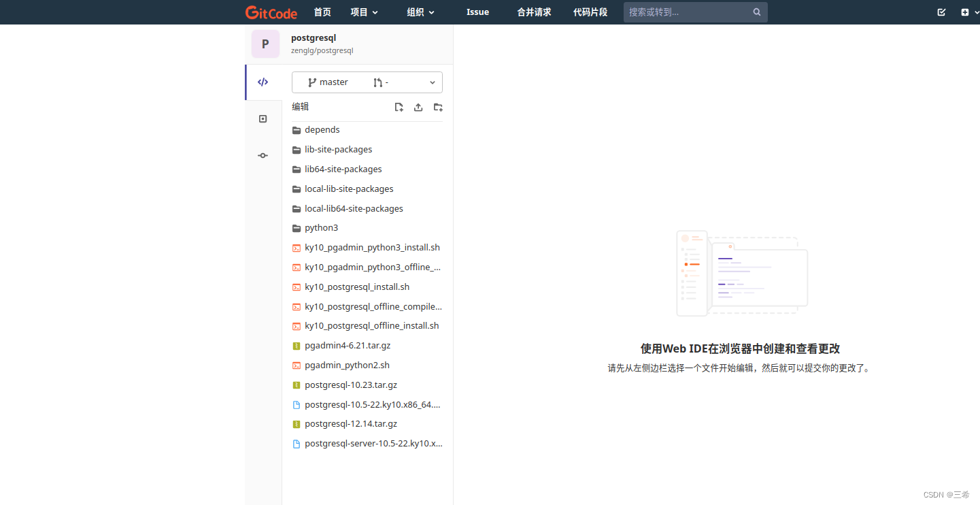Image resolution: width=980 pixels, height=505 pixels.
Task: Click the python3 folder icon
Action: click(x=297, y=228)
